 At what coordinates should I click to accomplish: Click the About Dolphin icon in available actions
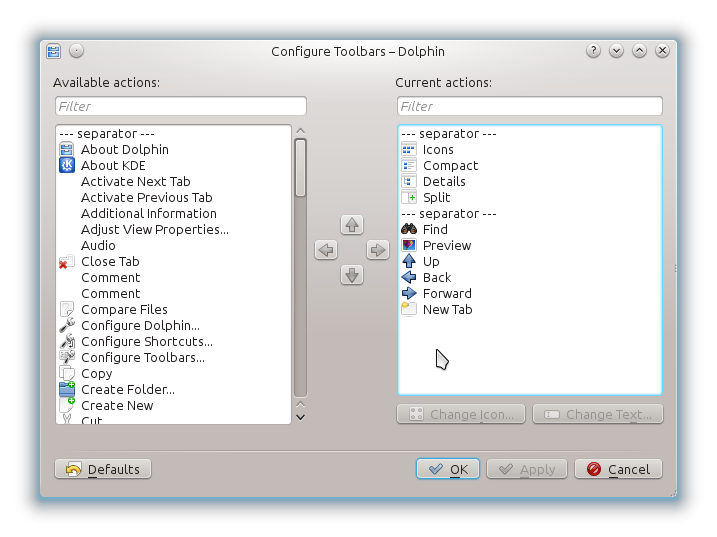67,149
